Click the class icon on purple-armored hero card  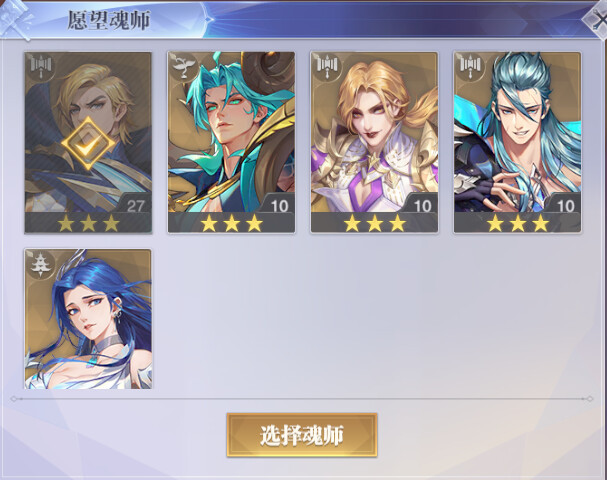click(327, 67)
